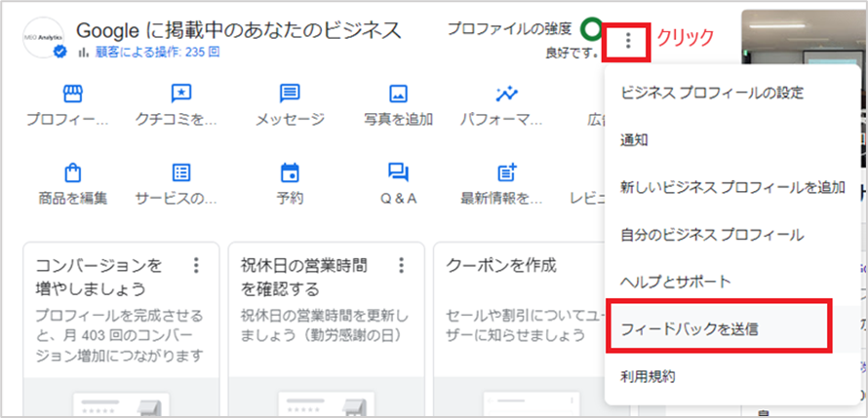Image resolution: width=868 pixels, height=418 pixels.
Task: Click the プロファイルの強度 label
Action: tap(509, 29)
